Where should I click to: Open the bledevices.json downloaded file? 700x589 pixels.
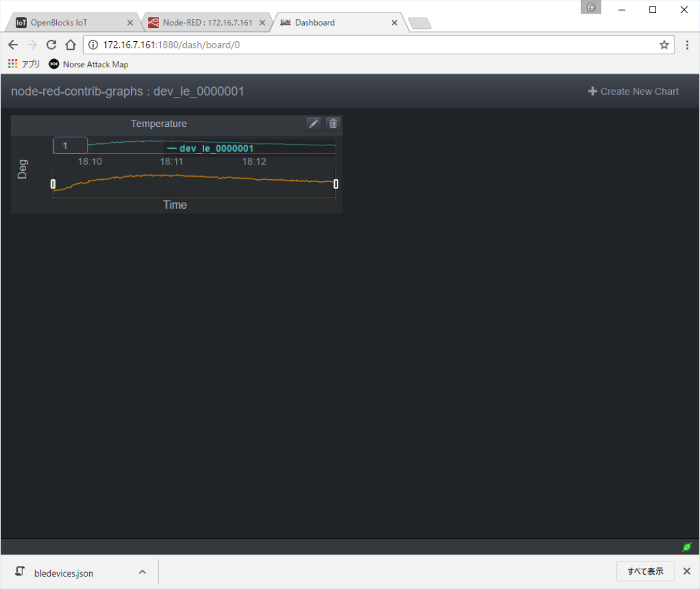click(x=64, y=573)
